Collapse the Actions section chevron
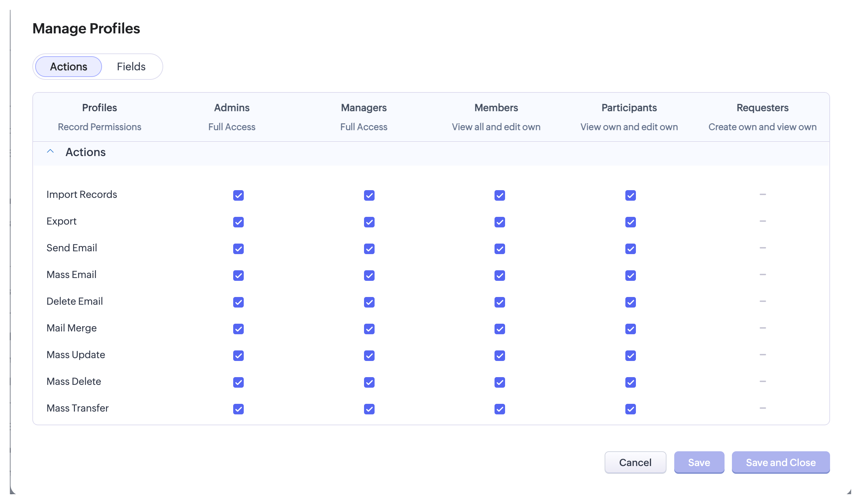Image resolution: width=861 pixels, height=504 pixels. 50,151
